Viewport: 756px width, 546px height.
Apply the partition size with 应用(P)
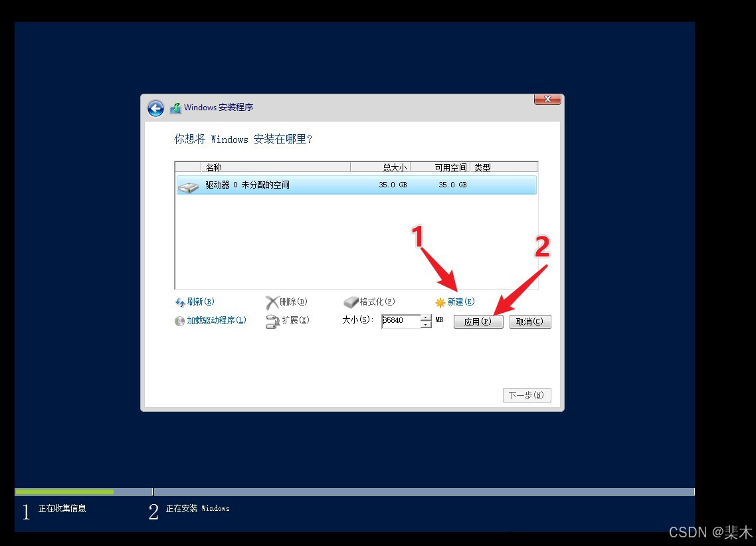(478, 322)
